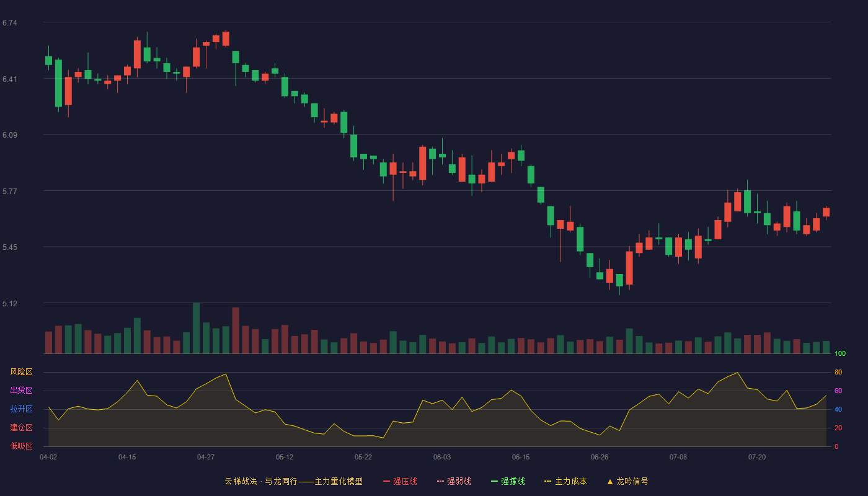Toggle the 龙吟信号 legend entry
Screen dimensions: 868x496
pyautogui.click(x=627, y=481)
